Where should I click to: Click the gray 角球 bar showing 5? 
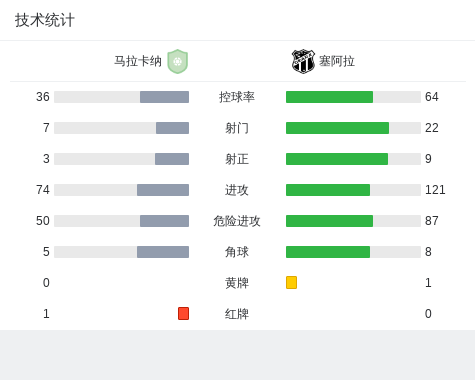163,252
